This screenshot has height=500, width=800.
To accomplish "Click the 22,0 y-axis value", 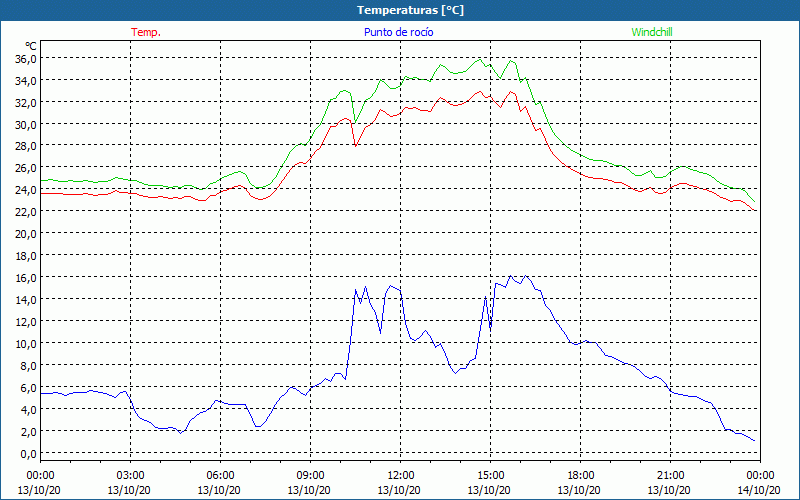I will coord(26,212).
